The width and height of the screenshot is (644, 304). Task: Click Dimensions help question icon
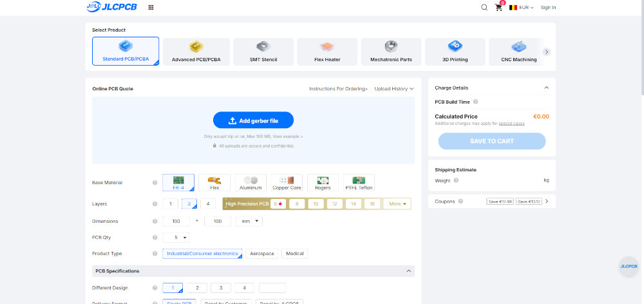tap(155, 222)
